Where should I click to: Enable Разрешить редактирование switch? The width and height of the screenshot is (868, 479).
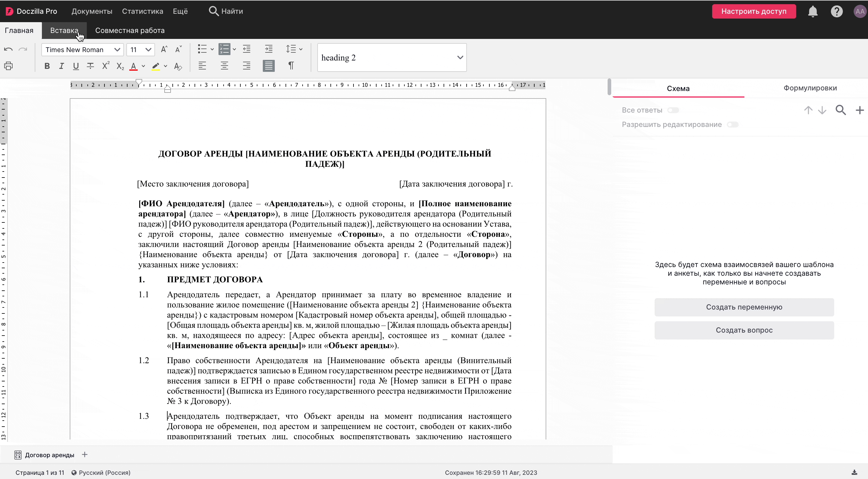tap(732, 125)
